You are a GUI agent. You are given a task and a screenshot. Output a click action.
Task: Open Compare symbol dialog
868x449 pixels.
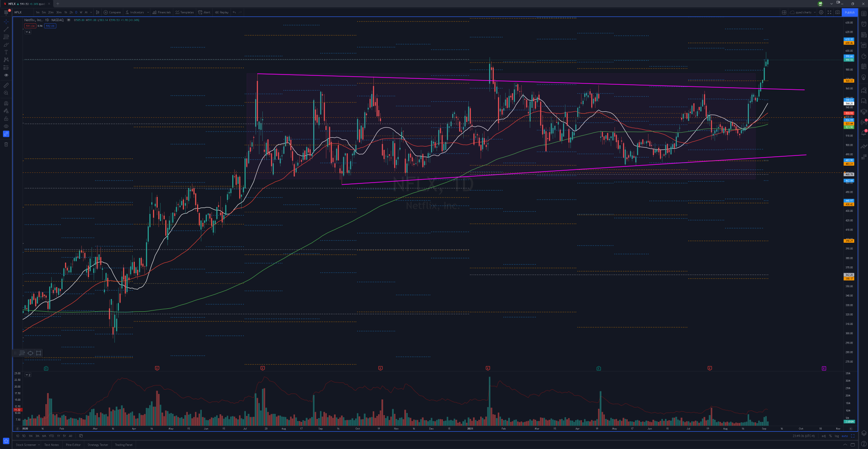(x=112, y=12)
